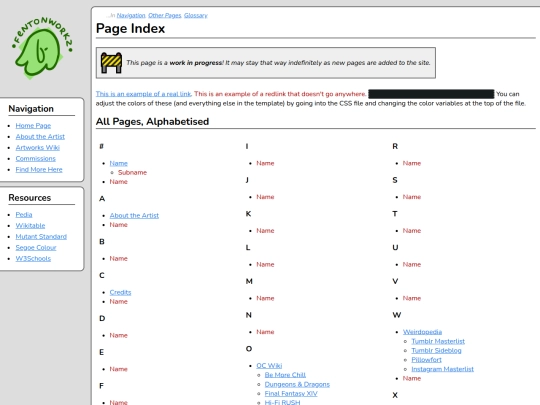Open the Navigation breadcrumb link
Viewport: 540px width, 405px height.
(131, 15)
